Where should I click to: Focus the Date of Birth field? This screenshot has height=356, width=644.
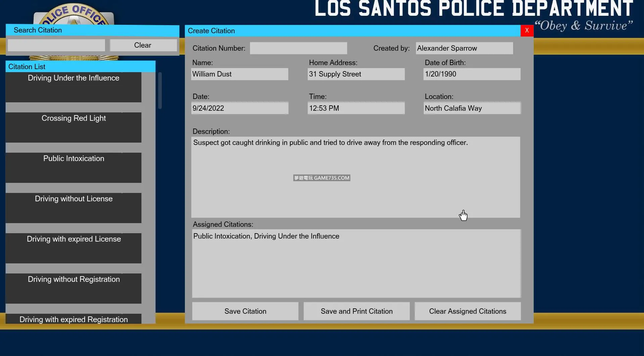(472, 74)
